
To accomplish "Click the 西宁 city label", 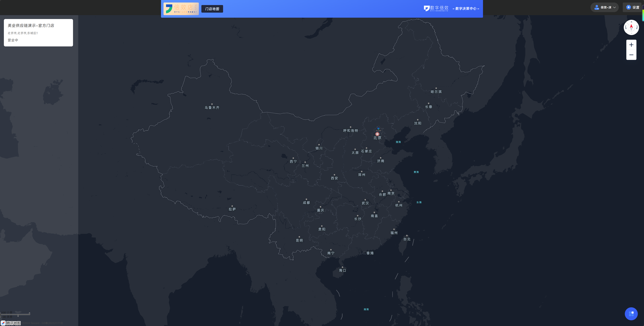I will point(293,161).
